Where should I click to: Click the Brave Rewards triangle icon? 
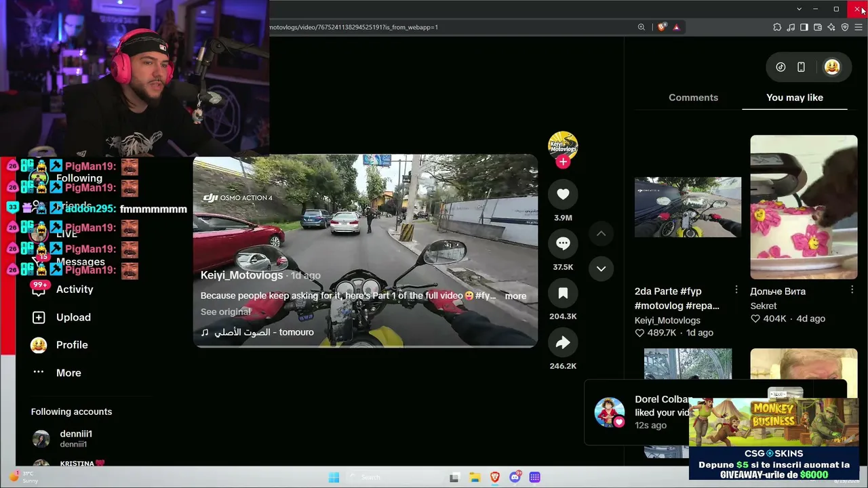pos(676,27)
